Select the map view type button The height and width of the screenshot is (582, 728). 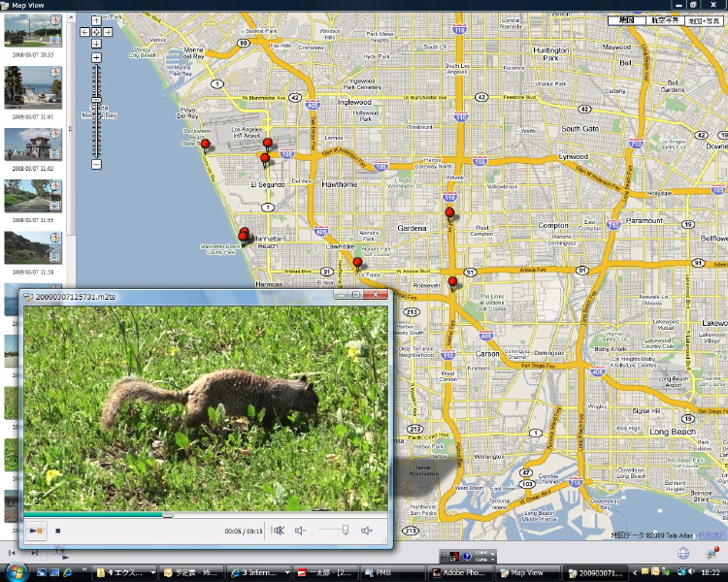tap(627, 19)
